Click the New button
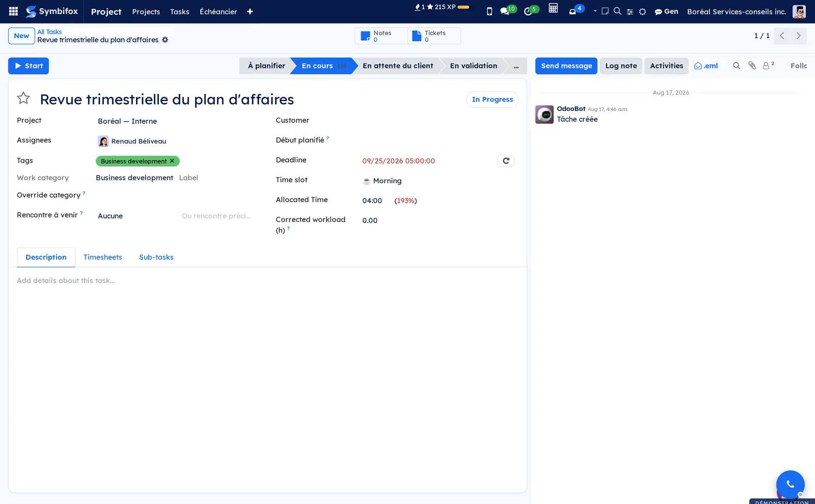Image resolution: width=815 pixels, height=504 pixels. [x=21, y=36]
